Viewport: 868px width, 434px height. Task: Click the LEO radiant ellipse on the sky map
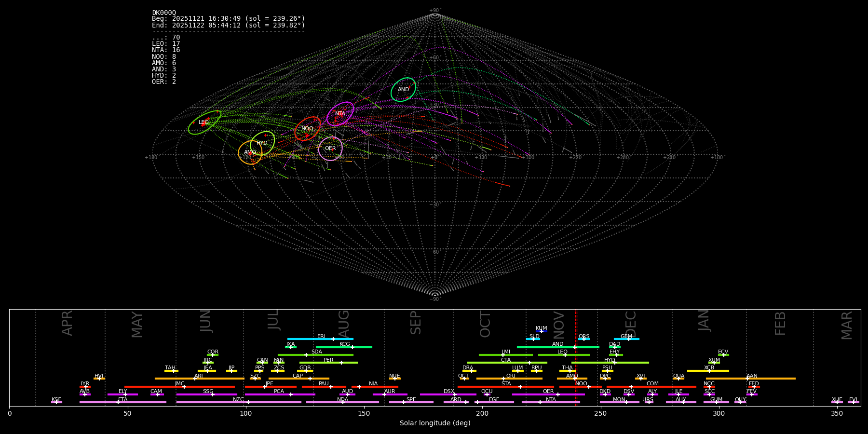click(204, 122)
